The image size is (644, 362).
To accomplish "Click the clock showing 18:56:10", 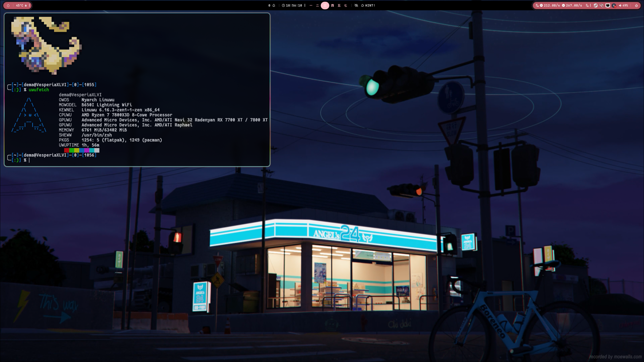I will tap(292, 6).
